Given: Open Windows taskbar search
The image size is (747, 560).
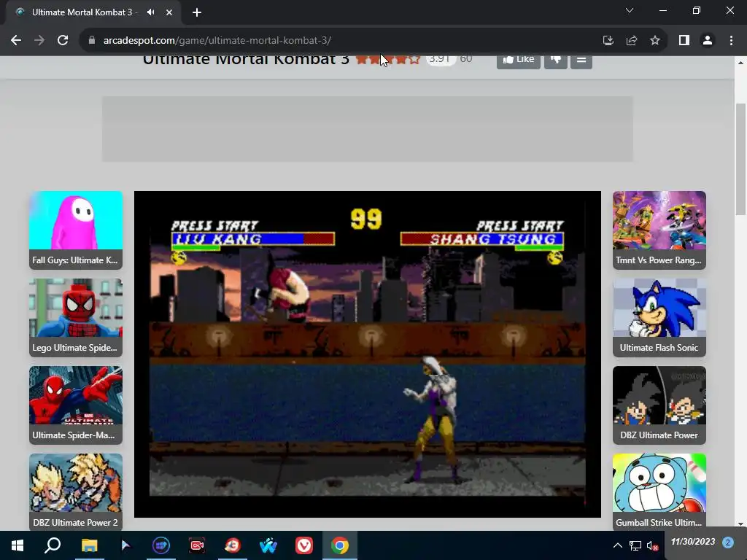Looking at the screenshot, I should coord(53,545).
